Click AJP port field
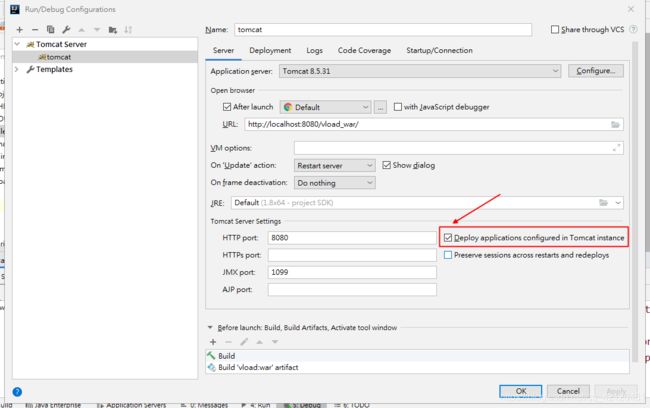Screen dimensions: 650x408 coord(352,289)
